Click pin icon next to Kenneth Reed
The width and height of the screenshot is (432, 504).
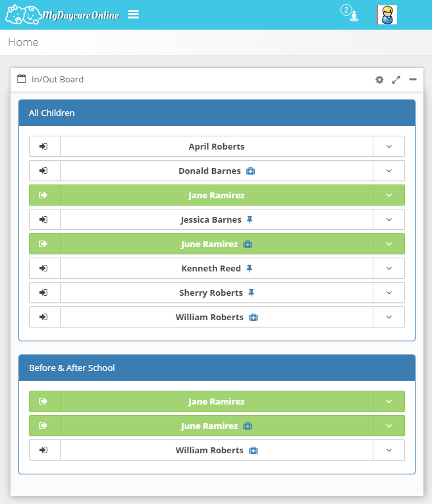point(250,269)
